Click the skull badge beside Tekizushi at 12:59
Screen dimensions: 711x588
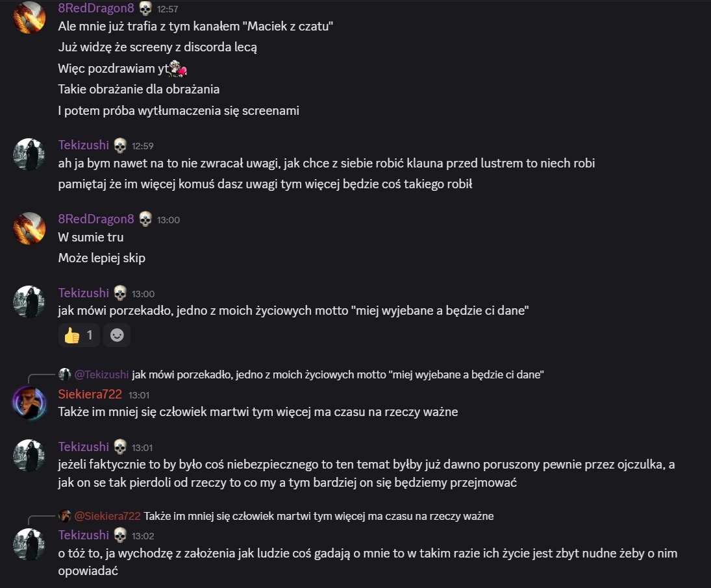coord(119,145)
